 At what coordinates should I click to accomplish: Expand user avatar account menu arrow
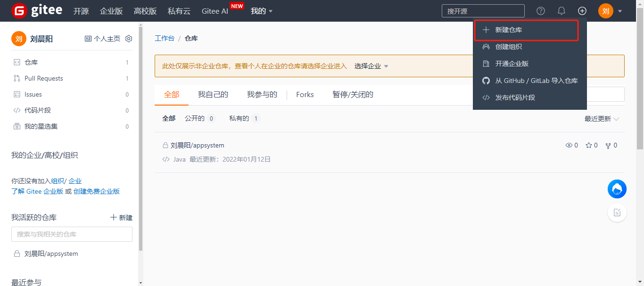coord(620,11)
